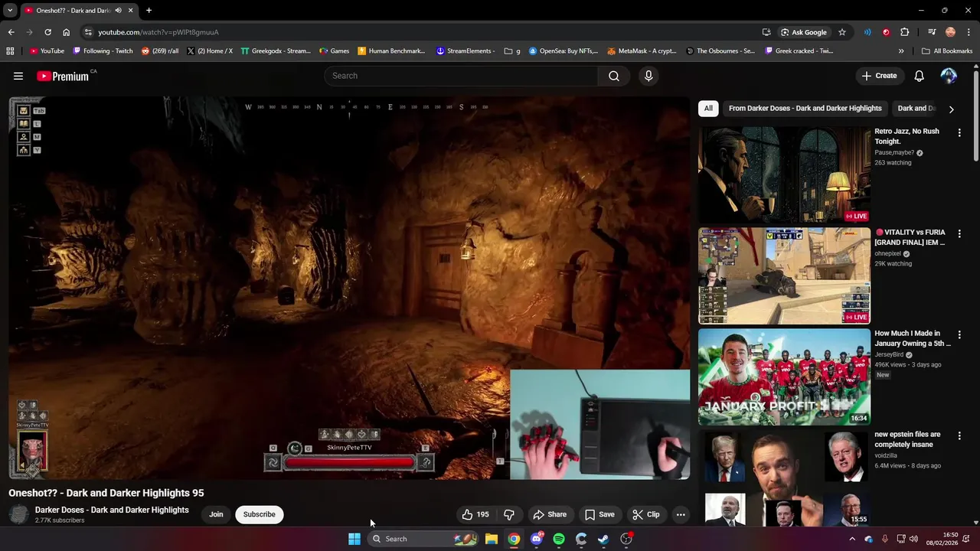Image resolution: width=980 pixels, height=551 pixels.
Task: Open a new browser tab
Action: pos(149,11)
